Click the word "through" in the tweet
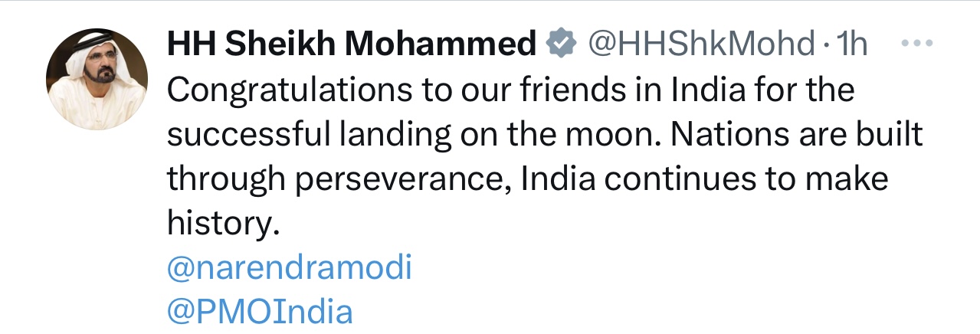Viewport: 980px width, 334px height. coord(225,180)
